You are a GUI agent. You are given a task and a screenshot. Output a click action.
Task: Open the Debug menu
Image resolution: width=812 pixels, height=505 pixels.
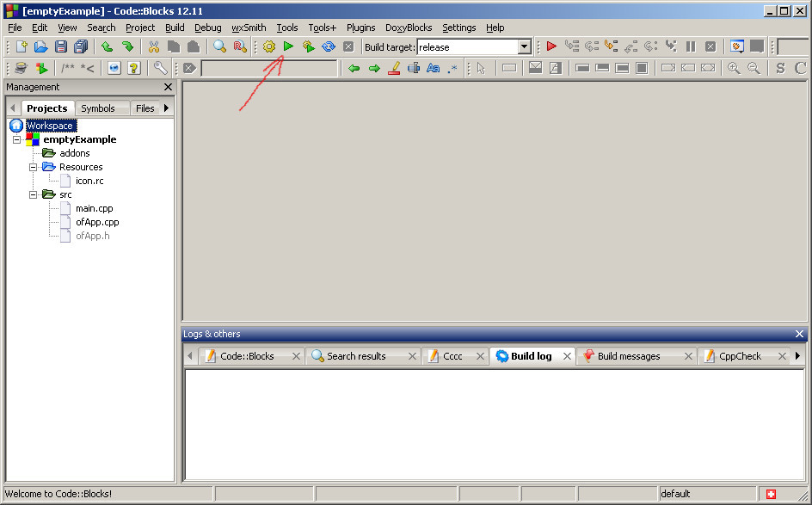(207, 28)
